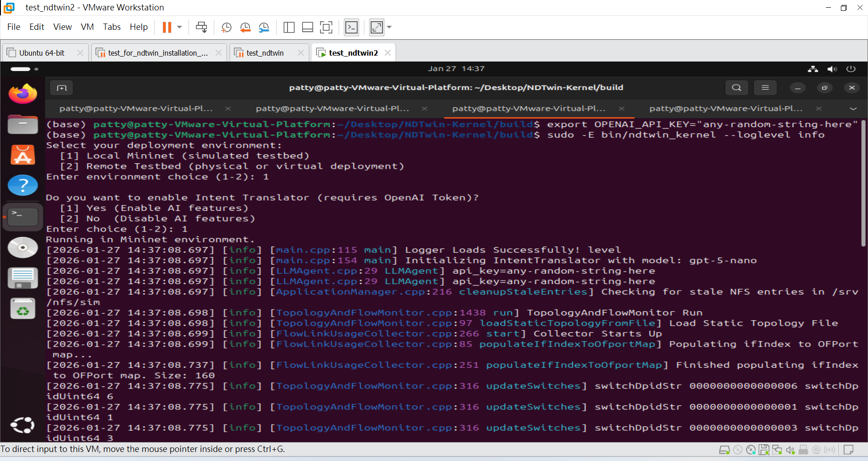Expand the power options dropdown arrow
The height and width of the screenshot is (461, 868).
179,28
